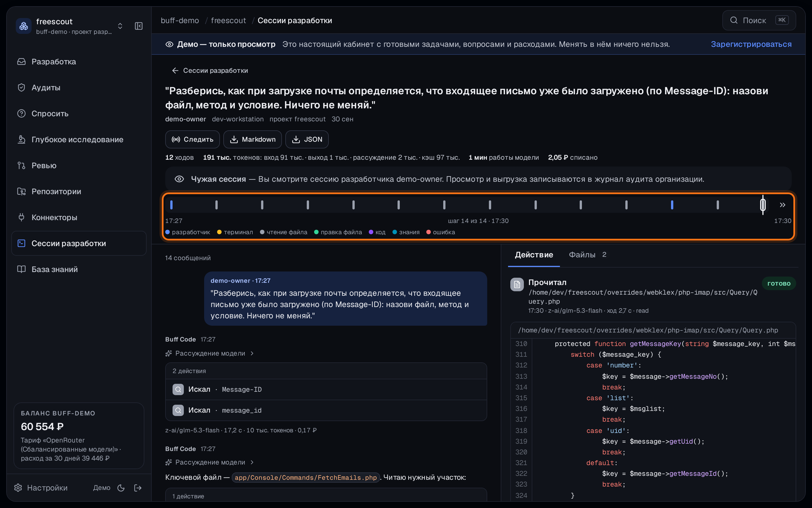Open the Поиск search field
The height and width of the screenshot is (508, 812).
click(759, 21)
